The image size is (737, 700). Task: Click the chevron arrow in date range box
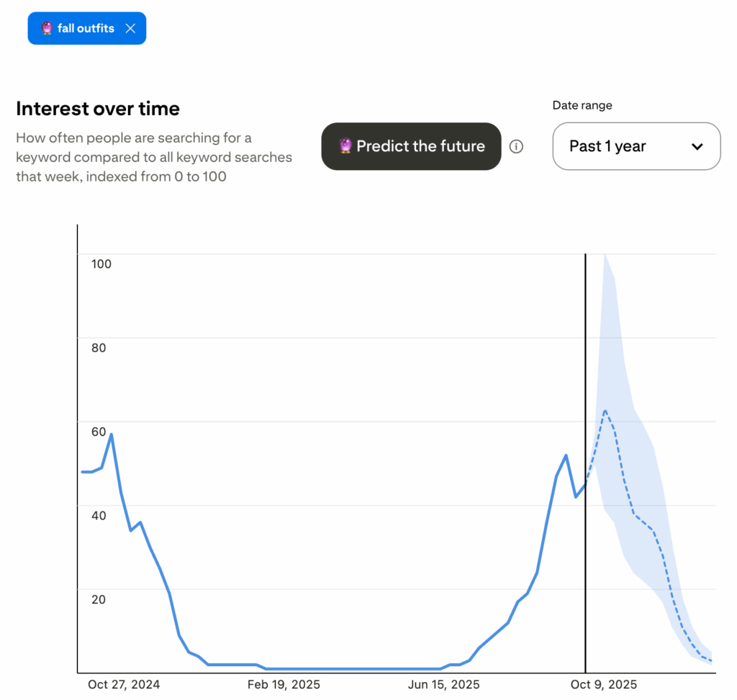(x=697, y=147)
